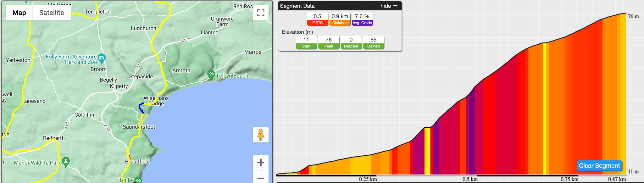Click the Gained elevation value box
Image resolution: width=644 pixels, height=183 pixels.
[373, 42]
